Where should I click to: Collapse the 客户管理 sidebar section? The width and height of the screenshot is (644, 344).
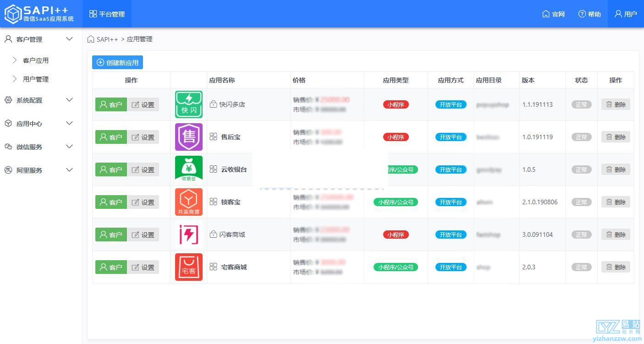click(39, 39)
